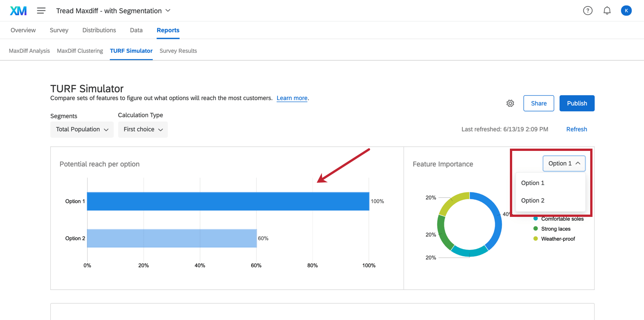Click the Publish button
This screenshot has height=320, width=644.
[x=577, y=103]
